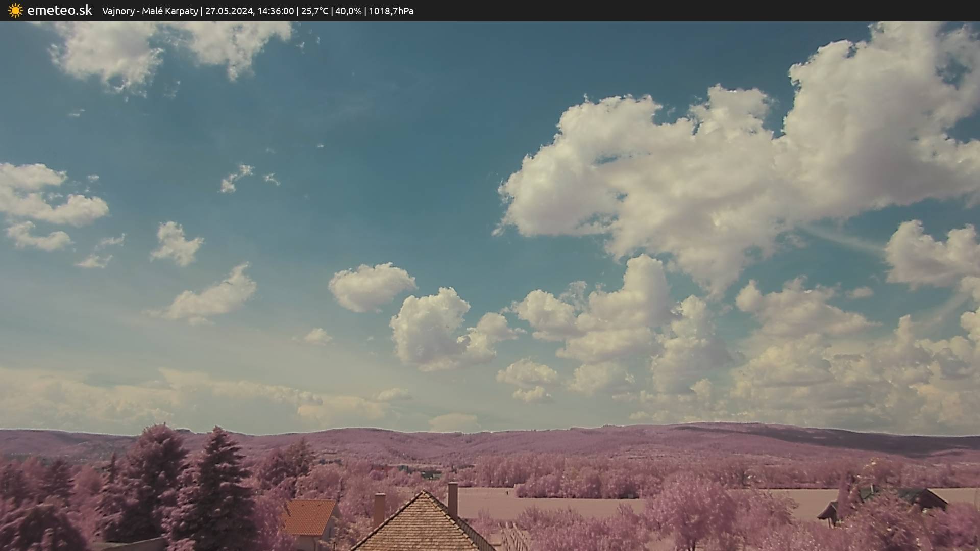980x551 pixels.
Task: Click the 1018,7hPa pressure reading
Action: pos(391,11)
